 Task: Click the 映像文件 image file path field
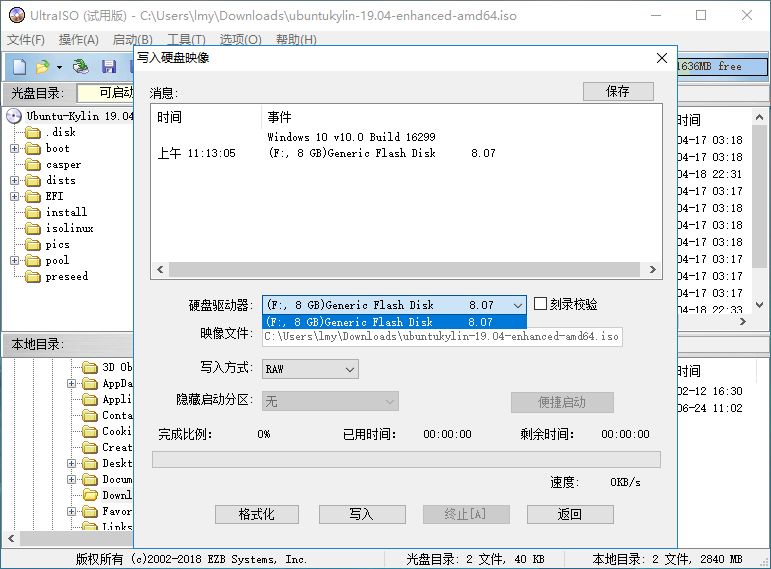(442, 337)
